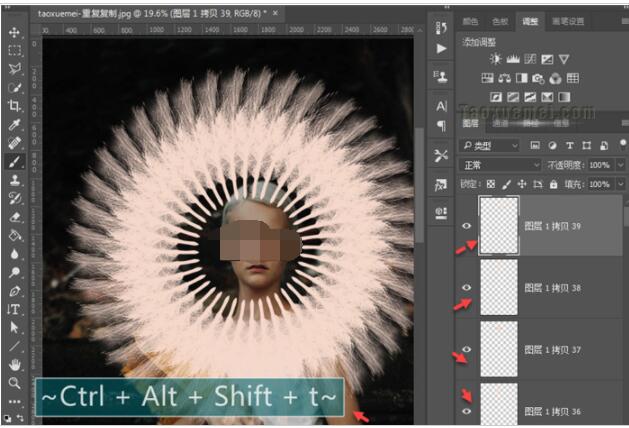Select the Rectangular Marquee tool
Viewport: 629px width, 428px height.
[x=14, y=51]
